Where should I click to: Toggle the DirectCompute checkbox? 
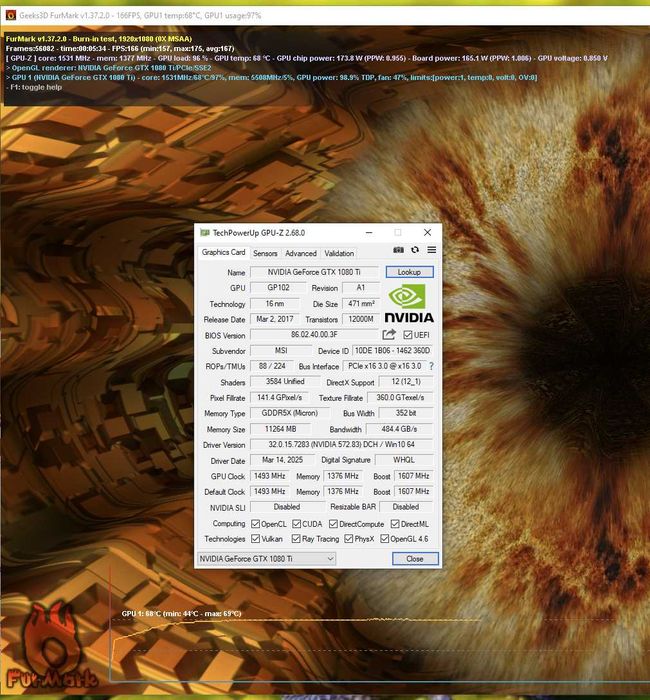click(x=333, y=524)
